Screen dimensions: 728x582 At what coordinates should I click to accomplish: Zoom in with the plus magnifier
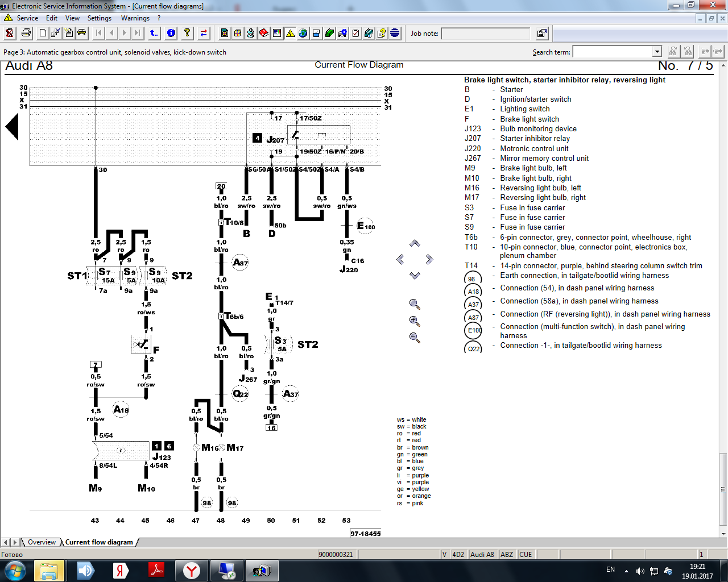point(415,321)
